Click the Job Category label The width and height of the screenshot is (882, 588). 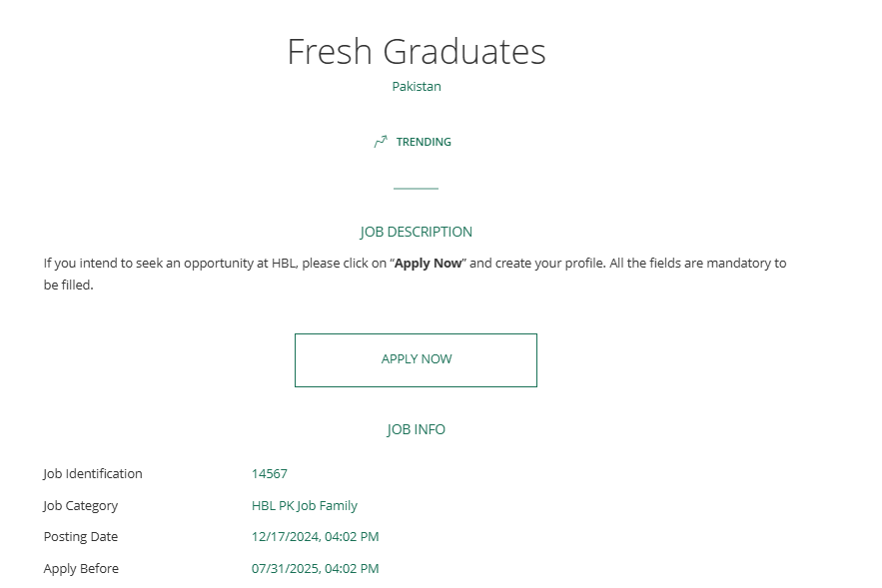(x=81, y=506)
